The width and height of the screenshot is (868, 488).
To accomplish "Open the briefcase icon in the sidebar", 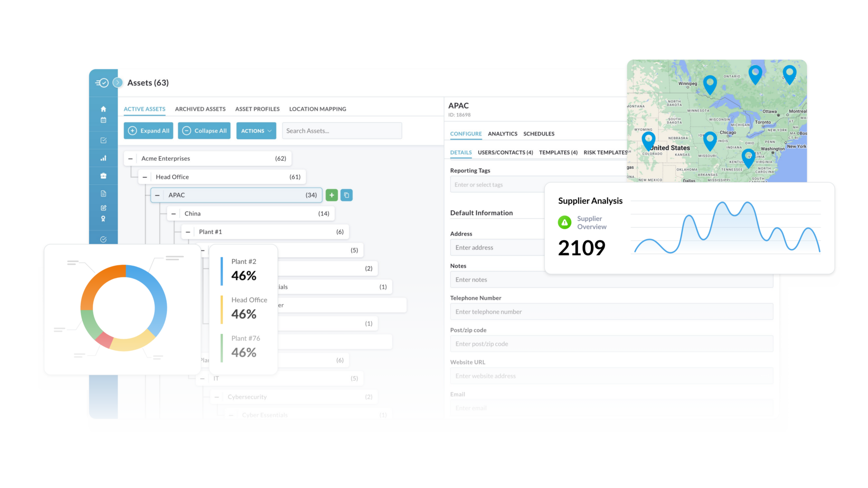I will [104, 175].
